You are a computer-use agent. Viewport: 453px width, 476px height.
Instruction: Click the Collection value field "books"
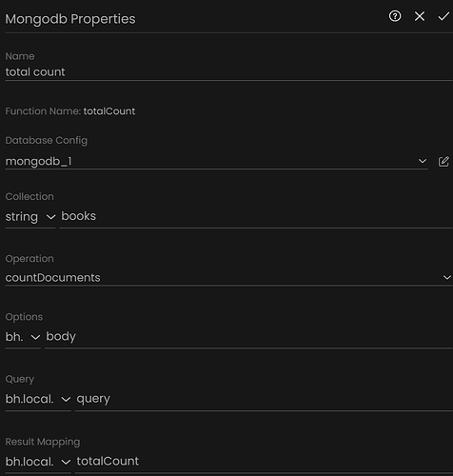pyautogui.click(x=256, y=217)
